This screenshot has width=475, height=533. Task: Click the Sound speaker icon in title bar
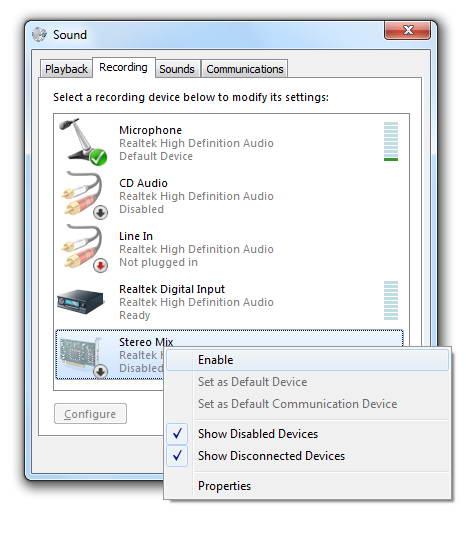[x=39, y=34]
